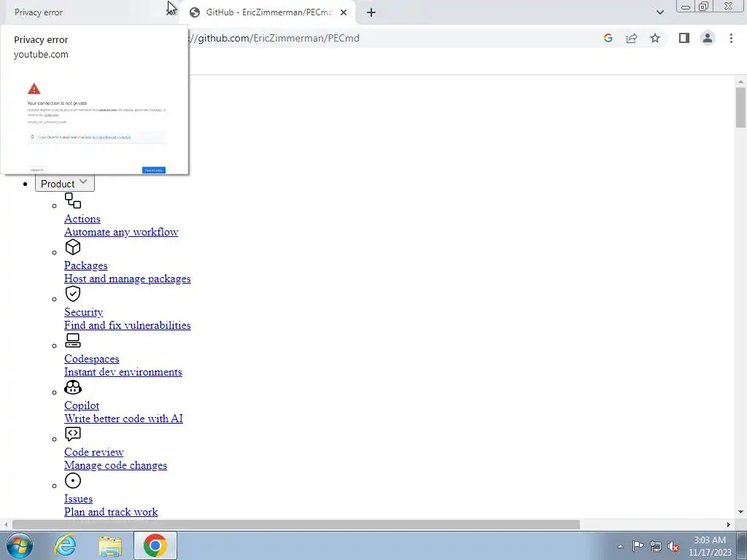This screenshot has height=560, width=747.
Task: Open the Chrome profile menu
Action: [x=708, y=38]
